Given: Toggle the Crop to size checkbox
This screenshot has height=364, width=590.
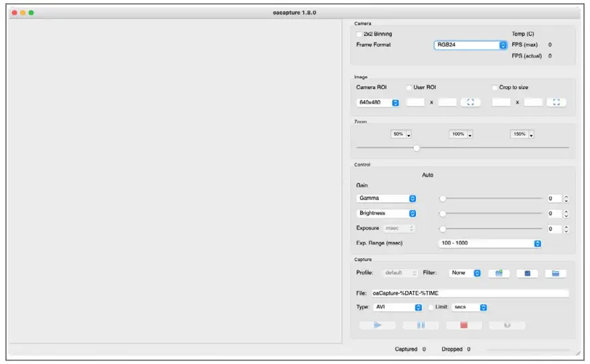Looking at the screenshot, I should pos(494,88).
